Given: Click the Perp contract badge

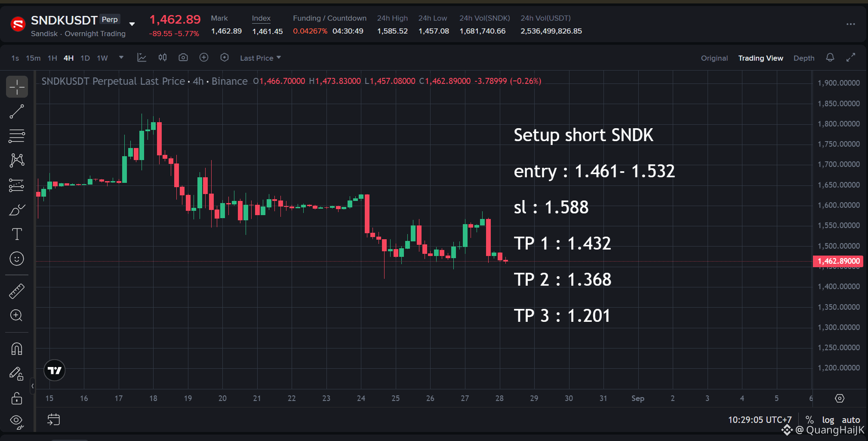Looking at the screenshot, I should [x=110, y=19].
